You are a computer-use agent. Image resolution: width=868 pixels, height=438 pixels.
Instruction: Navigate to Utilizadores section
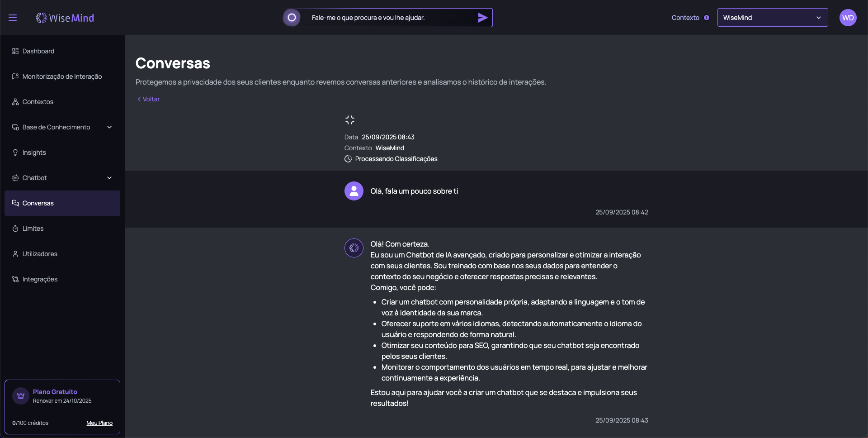pyautogui.click(x=40, y=254)
